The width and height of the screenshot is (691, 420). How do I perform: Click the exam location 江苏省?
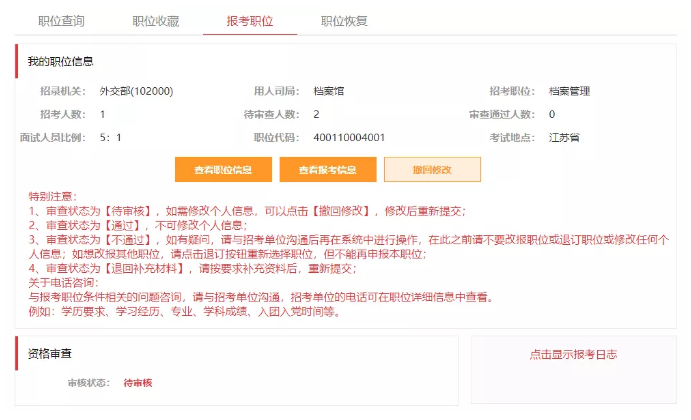click(x=564, y=138)
